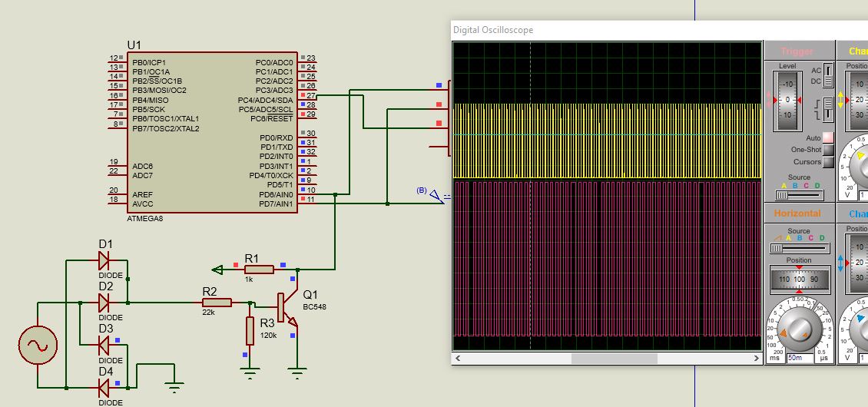Click the blue channel Position thumbwheel
The image size is (868, 407).
[x=859, y=263]
